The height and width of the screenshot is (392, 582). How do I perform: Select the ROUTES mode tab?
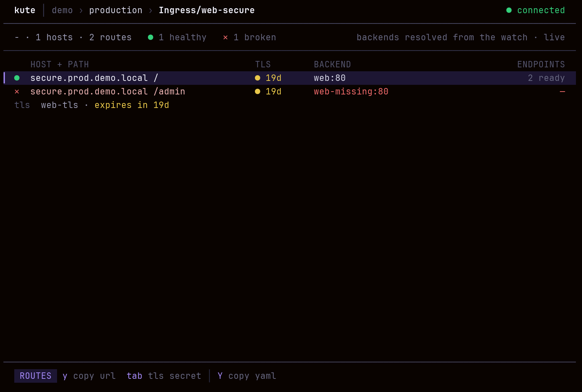click(x=36, y=376)
